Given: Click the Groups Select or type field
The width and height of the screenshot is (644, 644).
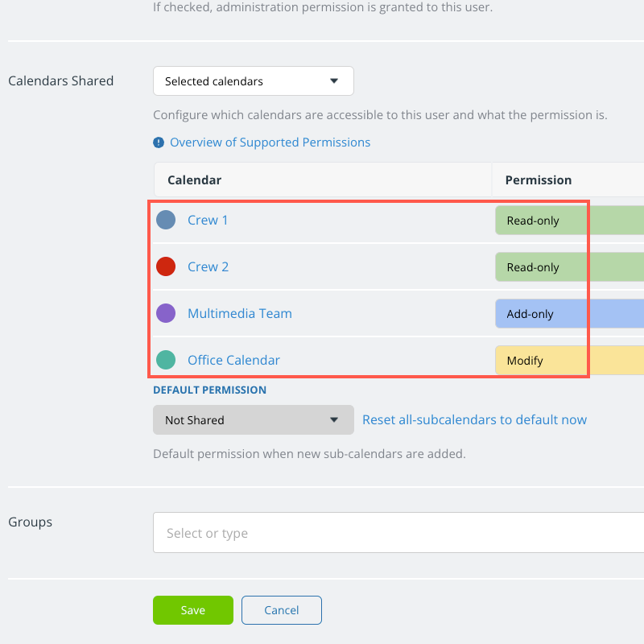Looking at the screenshot, I should [x=398, y=533].
